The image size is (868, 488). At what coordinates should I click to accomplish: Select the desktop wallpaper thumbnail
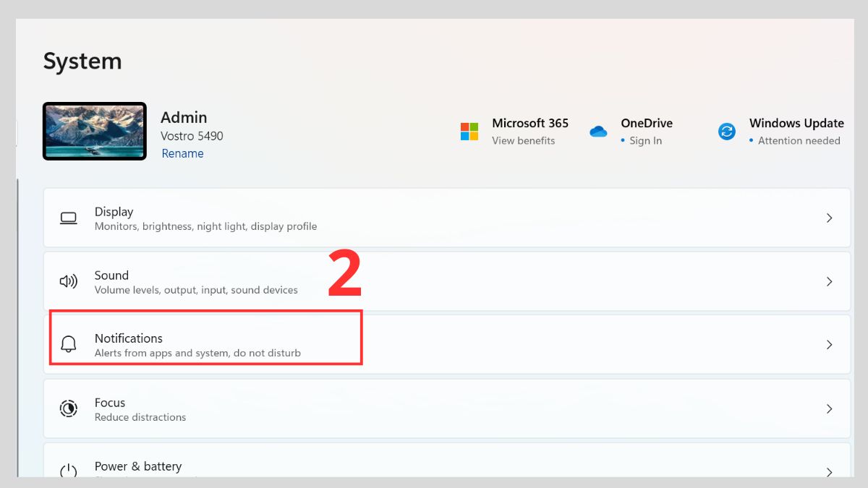pos(95,131)
